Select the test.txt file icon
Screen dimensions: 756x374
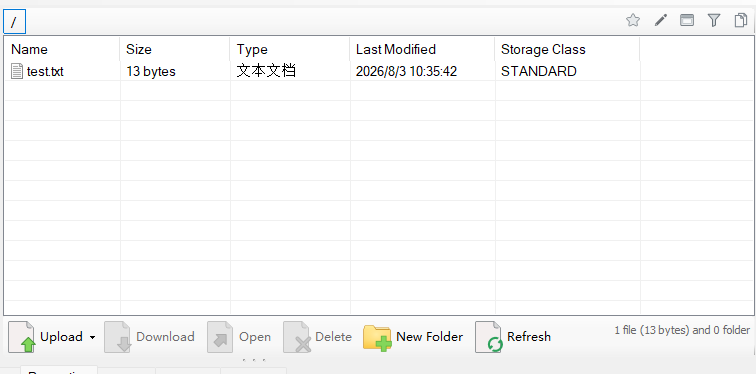click(x=17, y=71)
